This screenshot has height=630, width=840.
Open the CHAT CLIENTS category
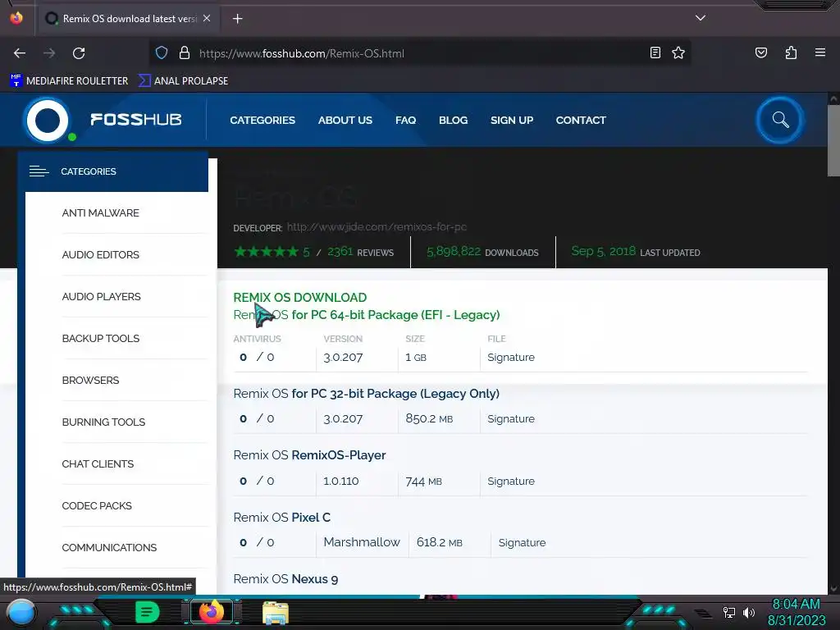[98, 463]
